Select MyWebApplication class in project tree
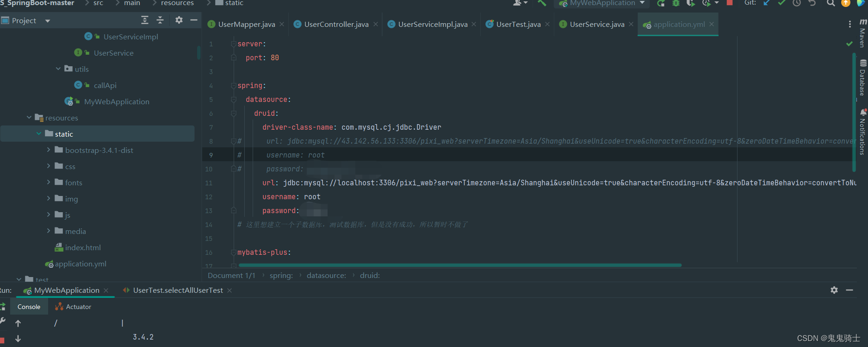The image size is (868, 347). (x=107, y=101)
